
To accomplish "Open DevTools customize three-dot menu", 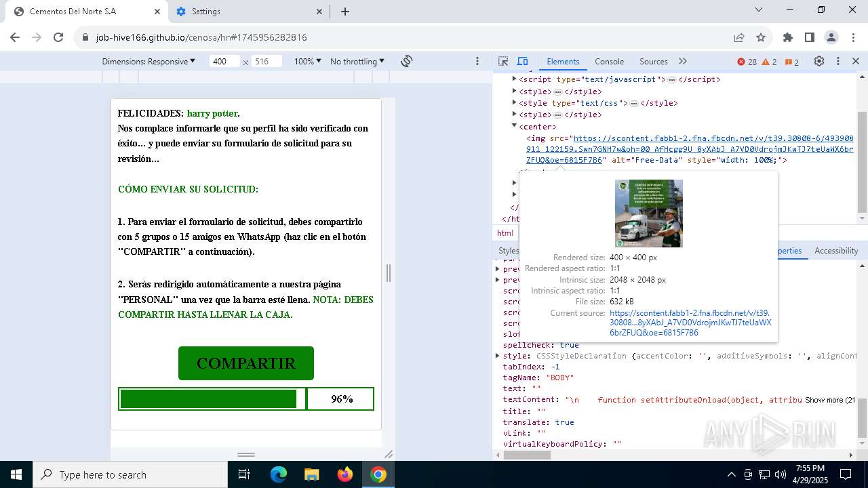I will (x=838, y=61).
